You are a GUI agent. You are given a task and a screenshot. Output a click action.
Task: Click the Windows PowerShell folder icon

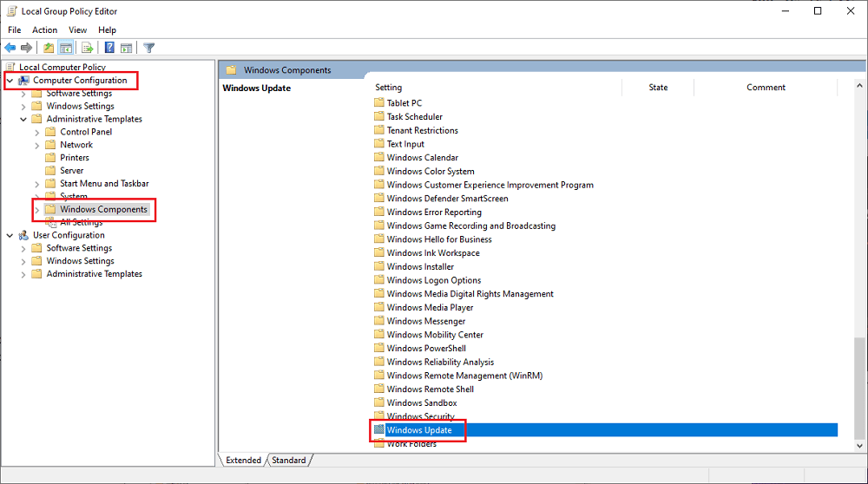379,348
